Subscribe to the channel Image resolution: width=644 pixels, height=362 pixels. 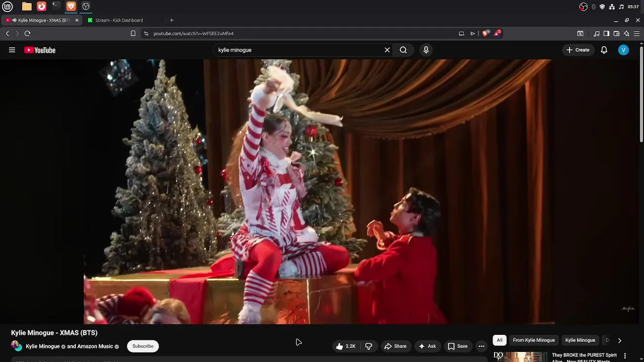143,346
